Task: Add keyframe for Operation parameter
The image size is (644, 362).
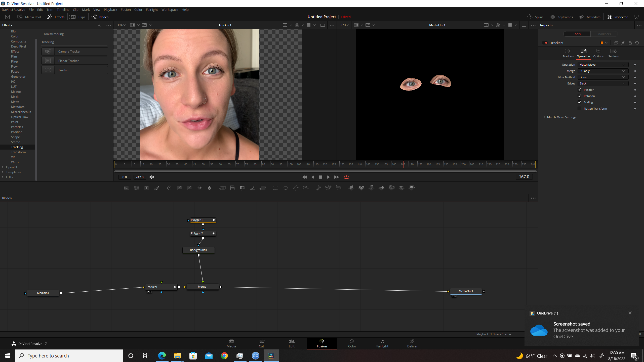Action: (x=635, y=65)
